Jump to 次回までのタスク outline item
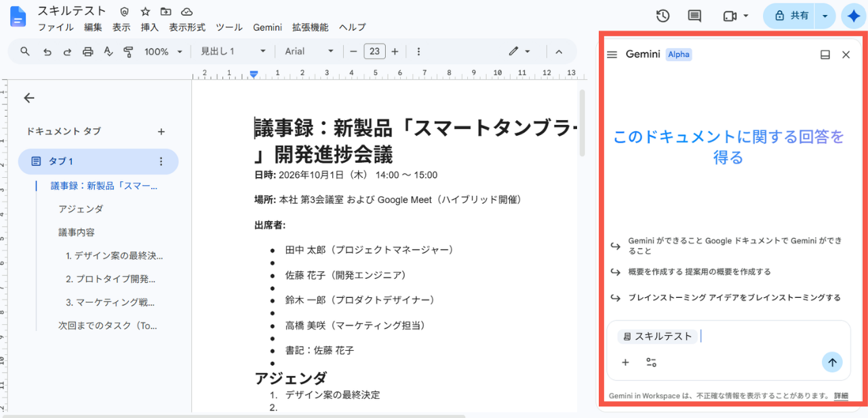868x418 pixels. pyautogui.click(x=108, y=326)
